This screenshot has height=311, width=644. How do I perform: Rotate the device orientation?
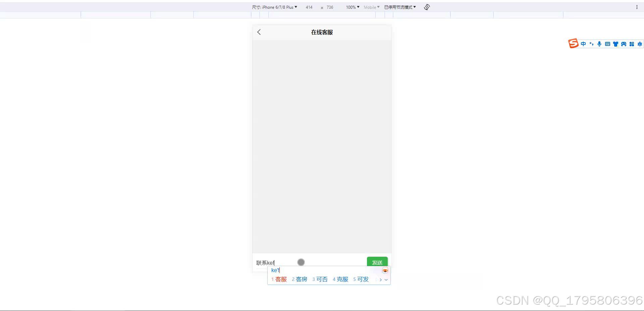click(427, 7)
